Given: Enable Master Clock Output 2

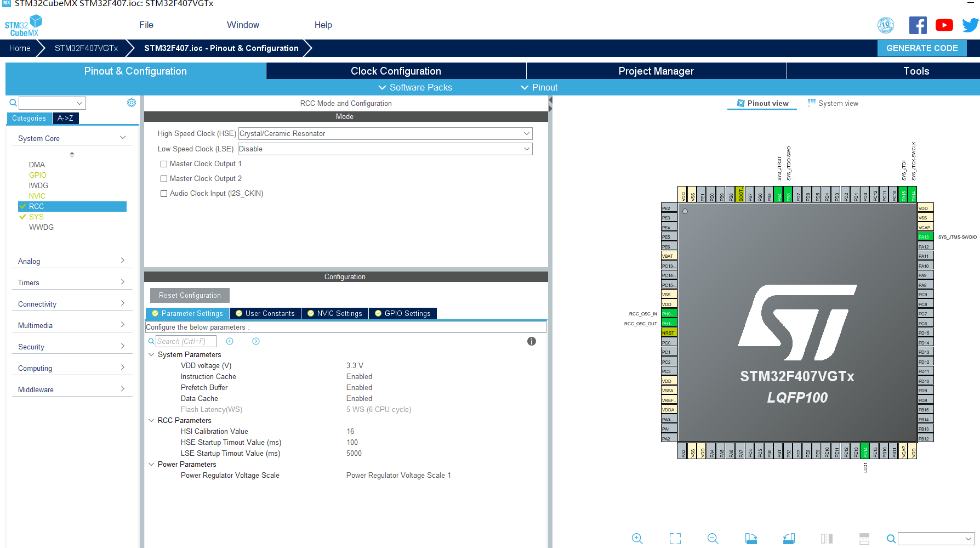Looking at the screenshot, I should (x=163, y=178).
